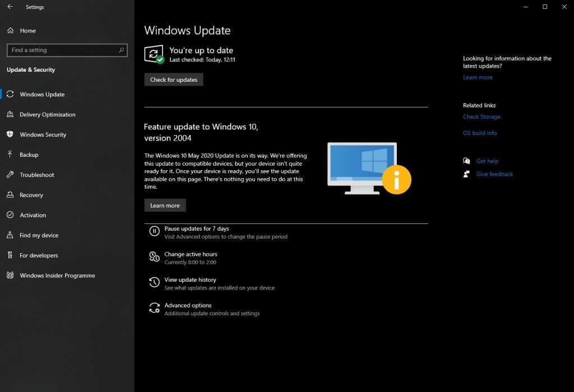This screenshot has width=574, height=392.
Task: Click the Home house icon
Action: tap(10, 30)
